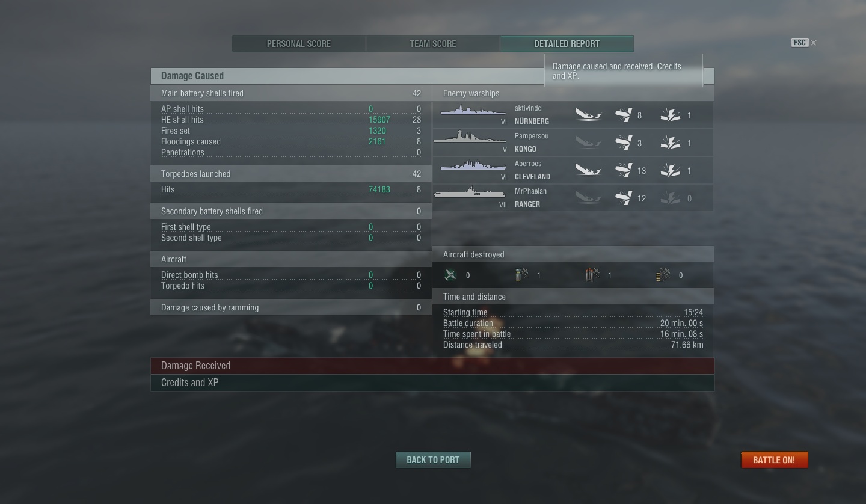The image size is (866, 504).
Task: Click the torpedo Hits damage value 74183
Action: pos(379,189)
